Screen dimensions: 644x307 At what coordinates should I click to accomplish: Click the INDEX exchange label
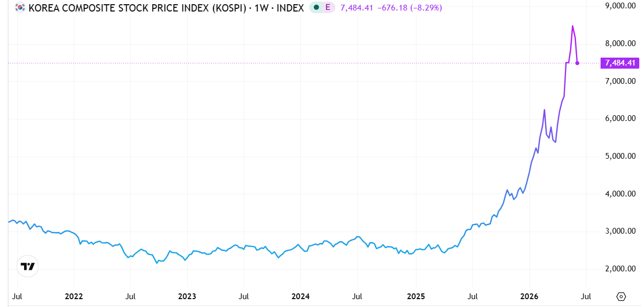tap(289, 8)
